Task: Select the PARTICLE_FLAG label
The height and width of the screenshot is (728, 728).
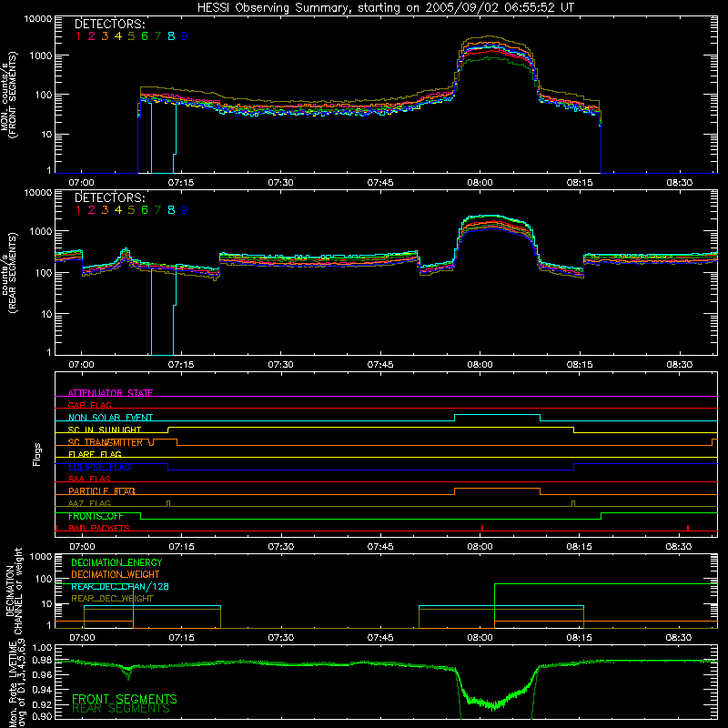Action: point(102,491)
